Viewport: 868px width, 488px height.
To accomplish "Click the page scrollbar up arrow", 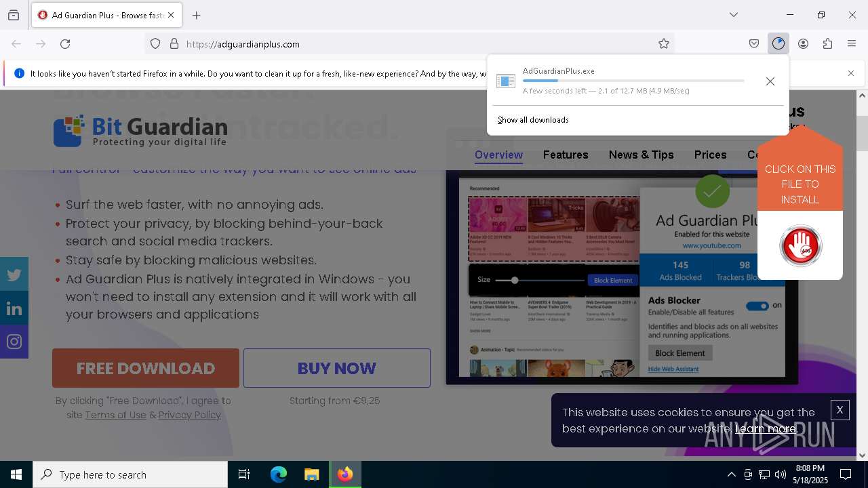I will 862,96.
